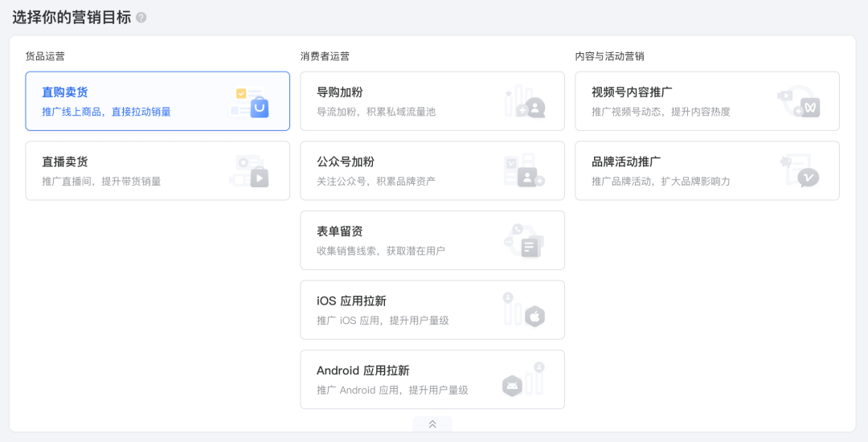Pick the 公众号加粉 goal title
868x442 pixels.
(346, 162)
